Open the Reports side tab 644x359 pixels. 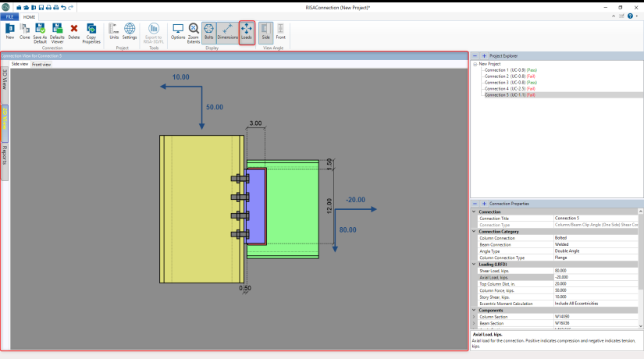point(5,155)
